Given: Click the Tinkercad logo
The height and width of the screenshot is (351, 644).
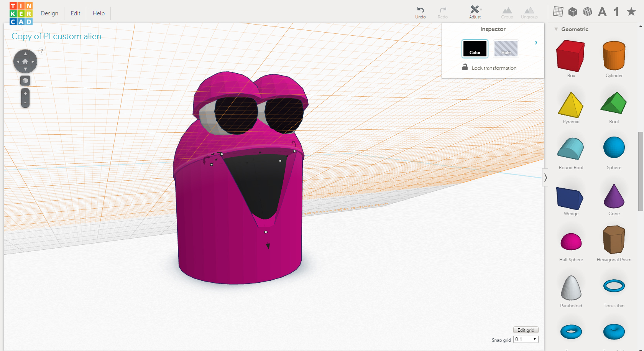Looking at the screenshot, I should point(21,14).
